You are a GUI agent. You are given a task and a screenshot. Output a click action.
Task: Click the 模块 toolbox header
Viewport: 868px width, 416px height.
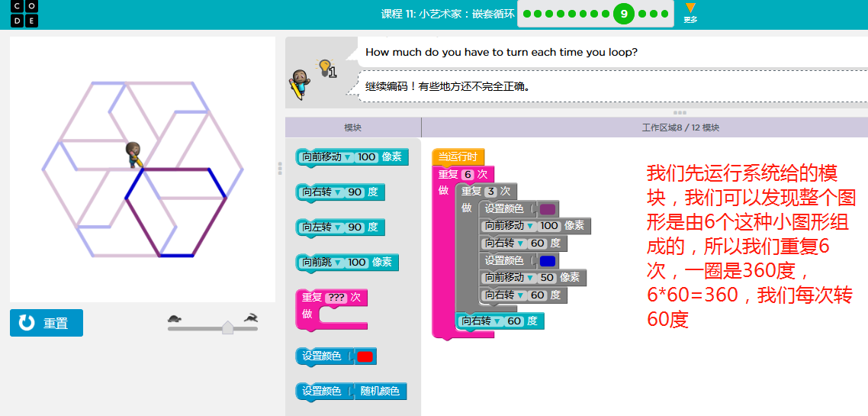pos(352,127)
